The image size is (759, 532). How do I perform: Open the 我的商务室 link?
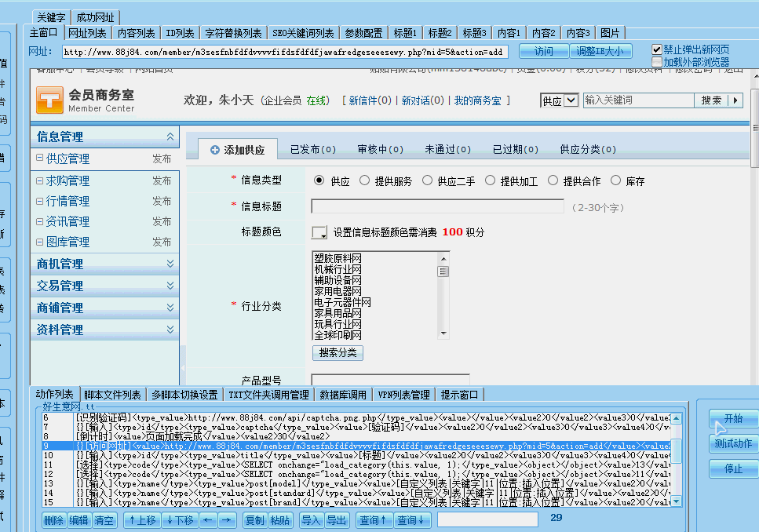pyautogui.click(x=477, y=100)
